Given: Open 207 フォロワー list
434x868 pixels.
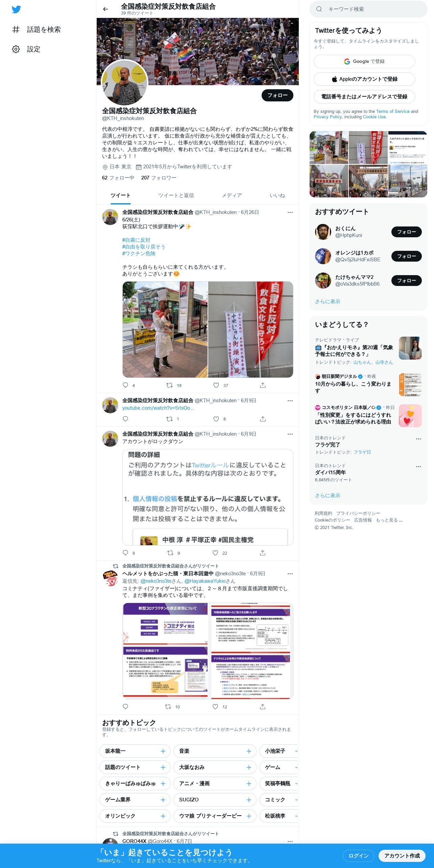Looking at the screenshot, I should coord(159,178).
